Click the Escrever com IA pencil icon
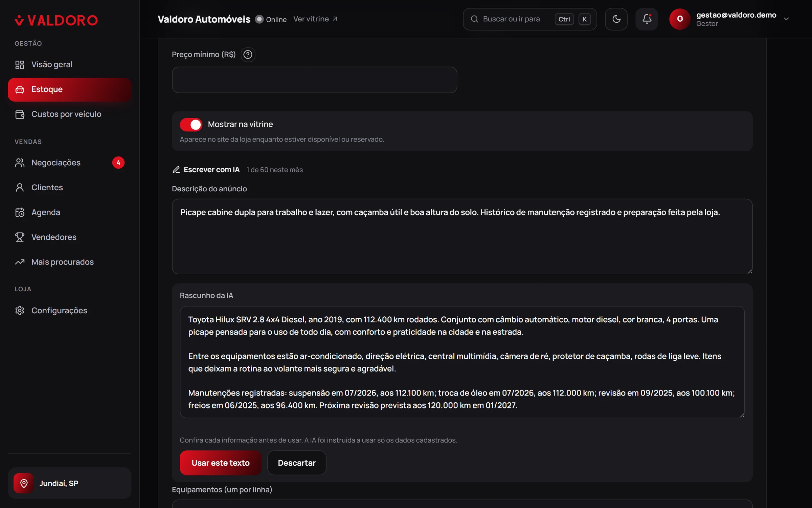 pos(176,170)
